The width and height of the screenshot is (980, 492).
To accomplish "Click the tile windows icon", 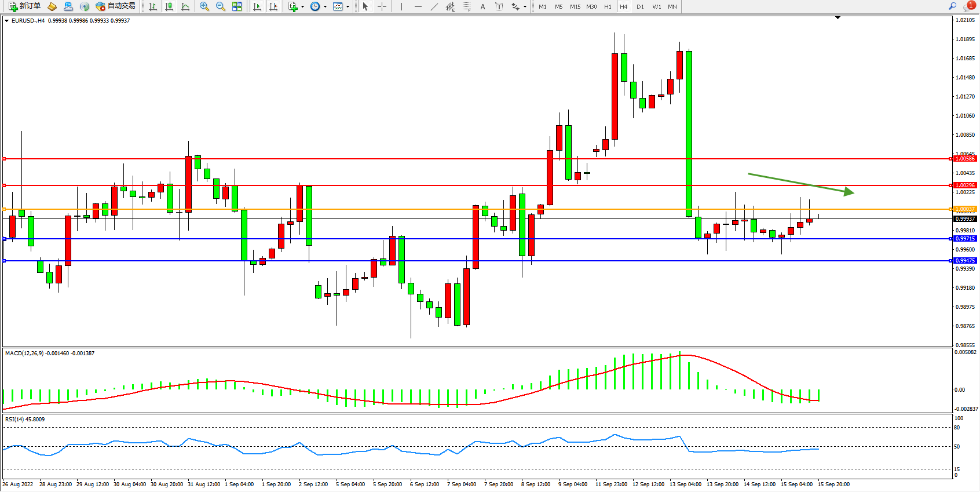I will coord(237,6).
